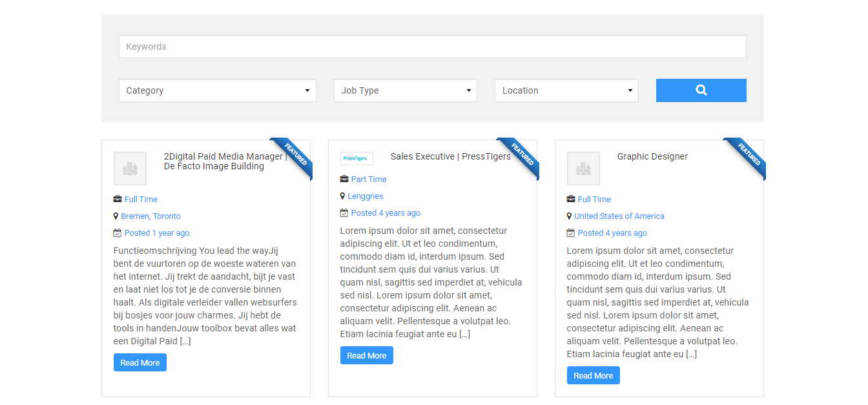Click the magnifying glass search button
Screen dimensions: 868x405
click(x=701, y=90)
